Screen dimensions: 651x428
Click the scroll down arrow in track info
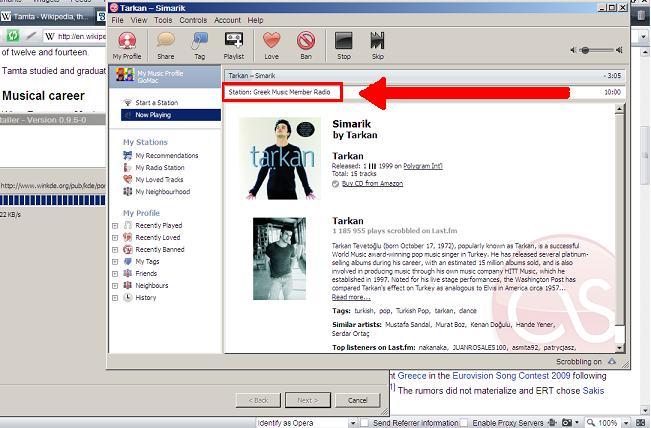point(619,348)
